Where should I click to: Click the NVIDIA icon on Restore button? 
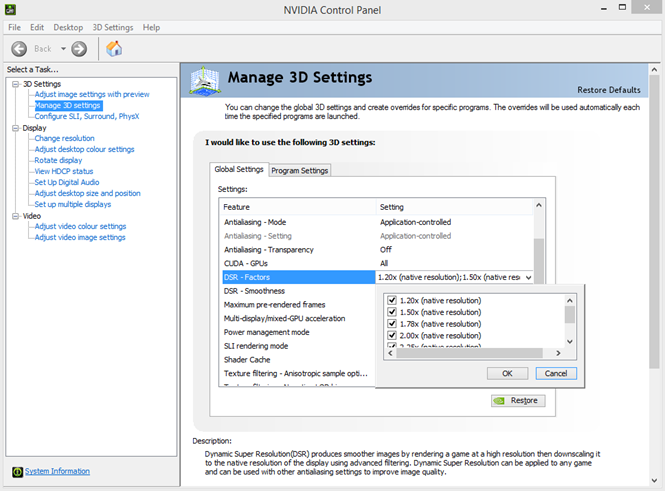point(500,401)
